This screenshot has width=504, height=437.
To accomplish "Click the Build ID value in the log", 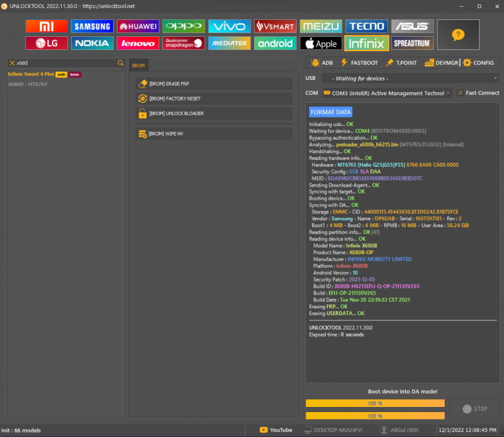I will (377, 287).
